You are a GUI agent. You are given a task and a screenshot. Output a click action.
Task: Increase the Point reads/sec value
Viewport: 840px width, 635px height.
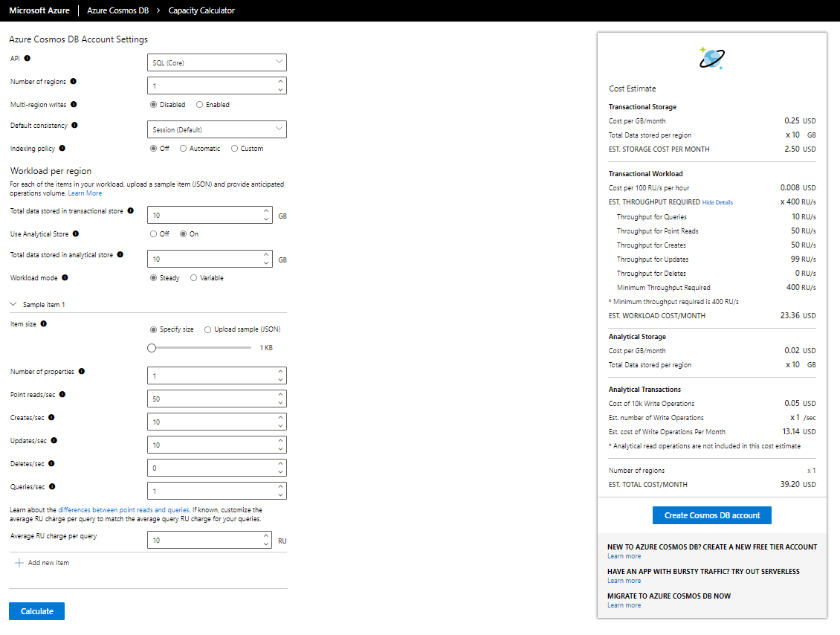(x=280, y=394)
